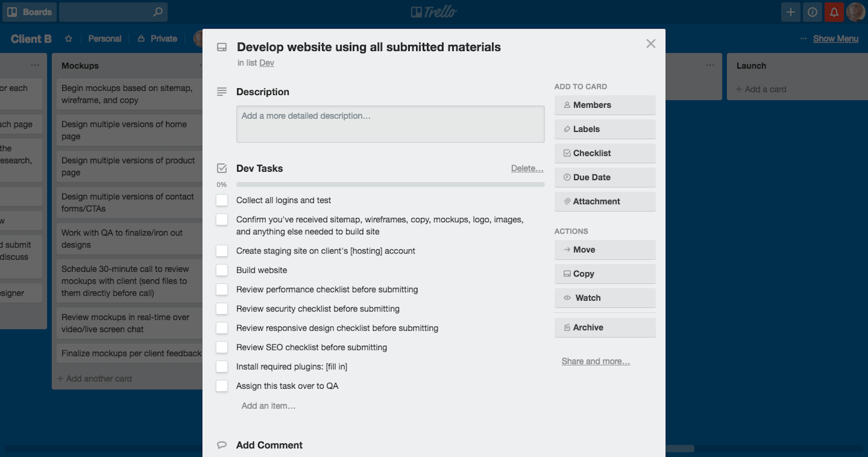Open options of list left of Launch
The height and width of the screenshot is (457, 868).
[x=710, y=65]
